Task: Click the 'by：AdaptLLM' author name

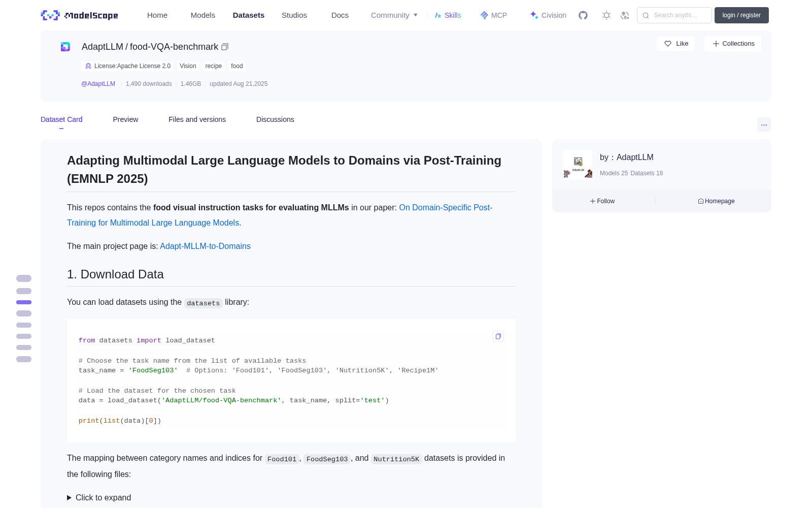Action: (627, 157)
